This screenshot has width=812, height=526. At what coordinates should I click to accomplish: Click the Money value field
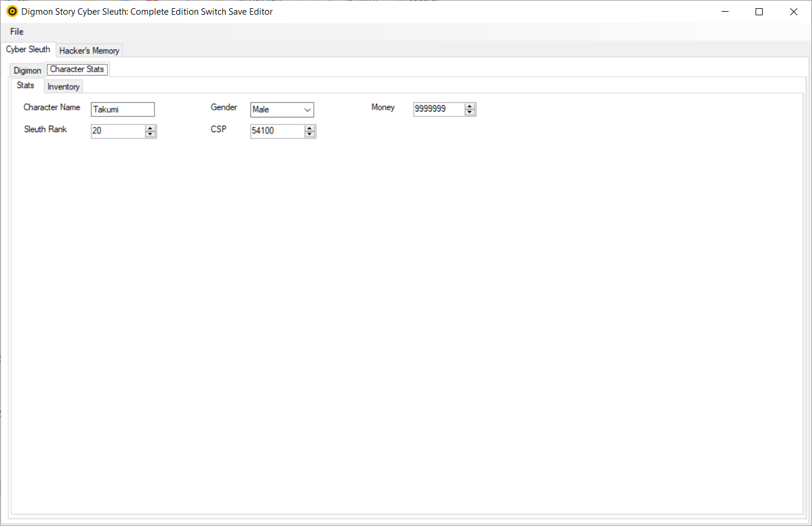click(x=439, y=109)
